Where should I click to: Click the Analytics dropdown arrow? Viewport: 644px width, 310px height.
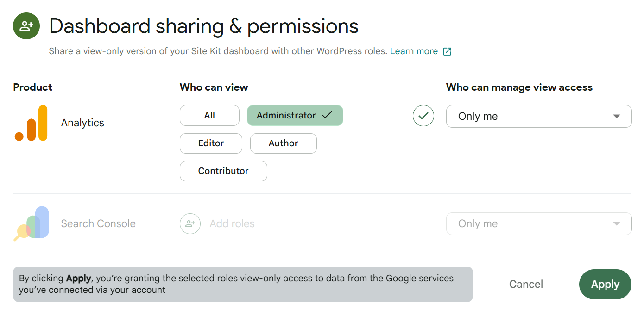(x=616, y=117)
